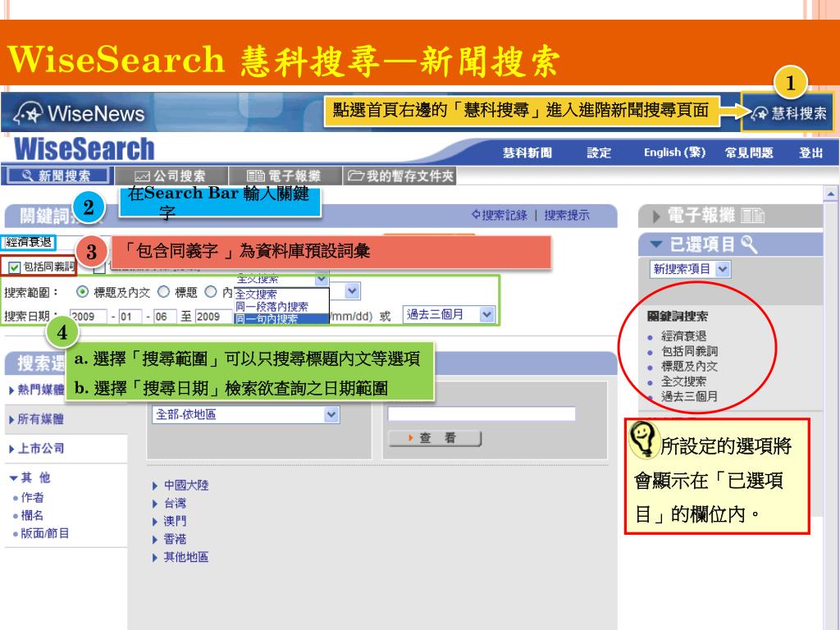The image size is (840, 630).
Task: Toggle the 包括同義詞 checkbox
Action: pos(15,267)
